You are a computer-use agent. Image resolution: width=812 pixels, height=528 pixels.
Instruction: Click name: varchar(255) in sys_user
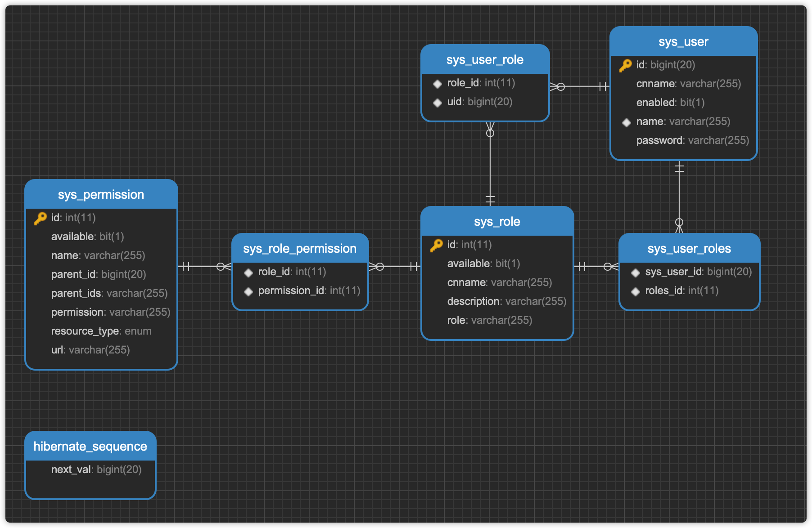click(683, 121)
